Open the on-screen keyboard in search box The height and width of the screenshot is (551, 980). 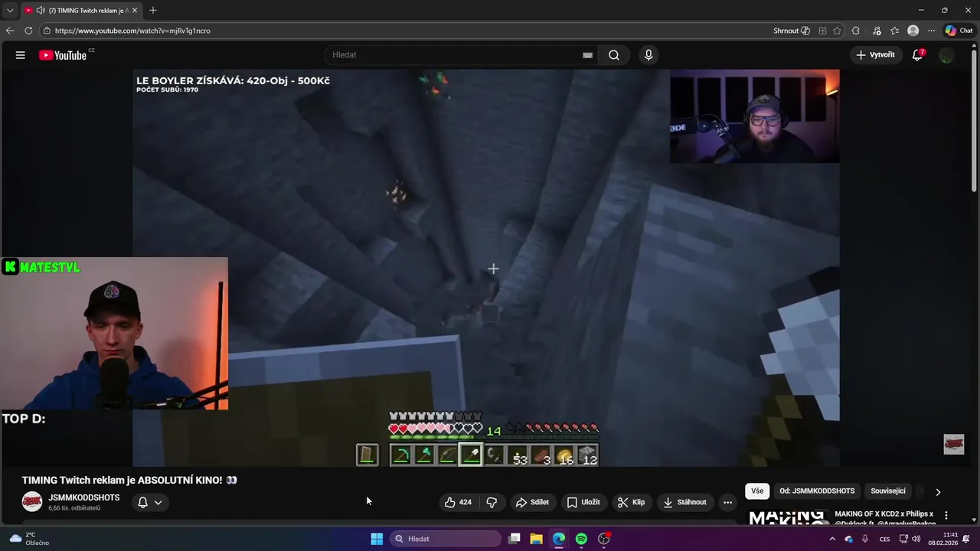(x=587, y=55)
